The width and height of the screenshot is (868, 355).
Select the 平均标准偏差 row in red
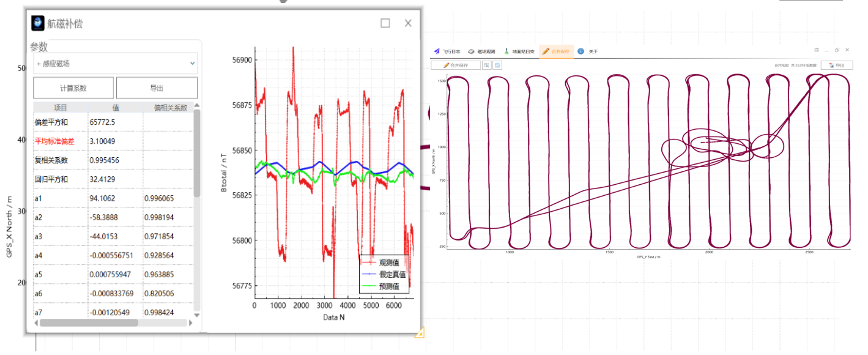pyautogui.click(x=54, y=141)
